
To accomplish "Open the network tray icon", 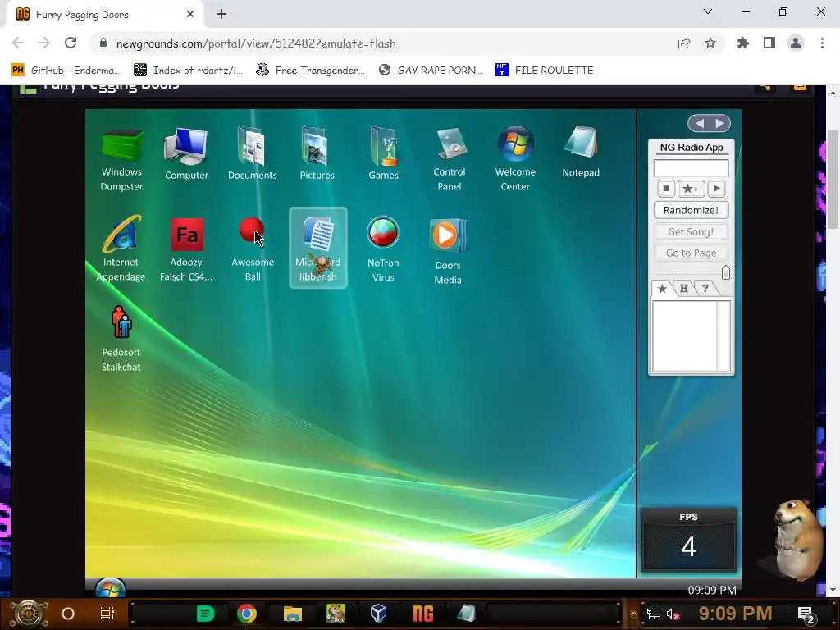I will (x=654, y=614).
